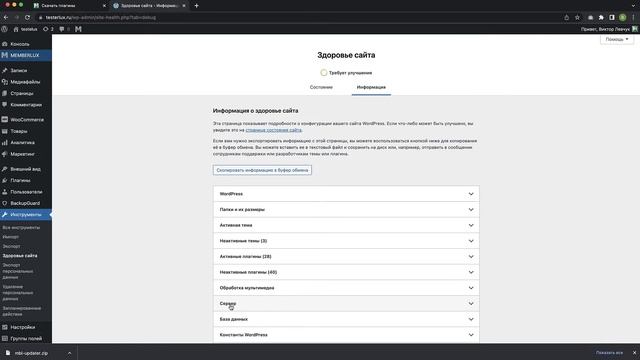Open WooCommerce in the sidebar

26,120
